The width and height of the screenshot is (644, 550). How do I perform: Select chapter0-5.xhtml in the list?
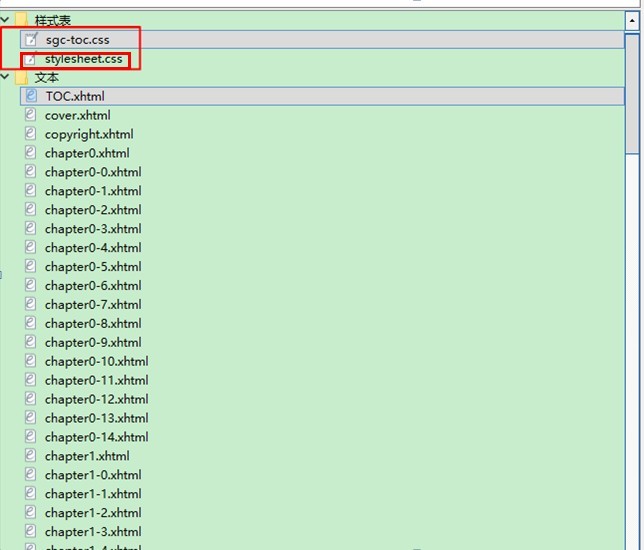coord(93,267)
